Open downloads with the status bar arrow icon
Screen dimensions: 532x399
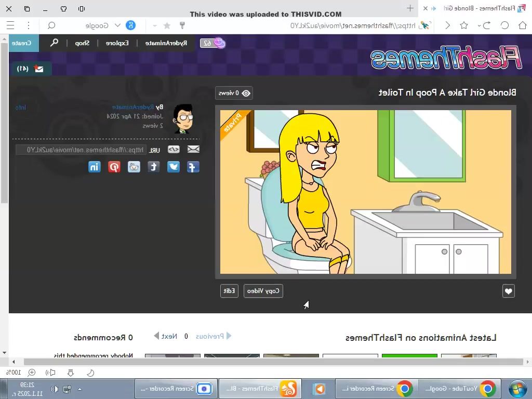click(71, 373)
